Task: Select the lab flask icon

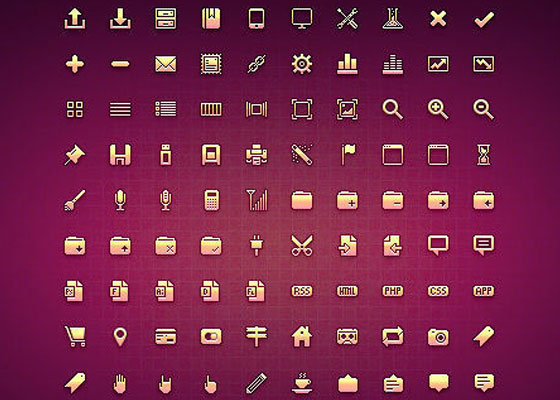Action: pyautogui.click(x=392, y=19)
